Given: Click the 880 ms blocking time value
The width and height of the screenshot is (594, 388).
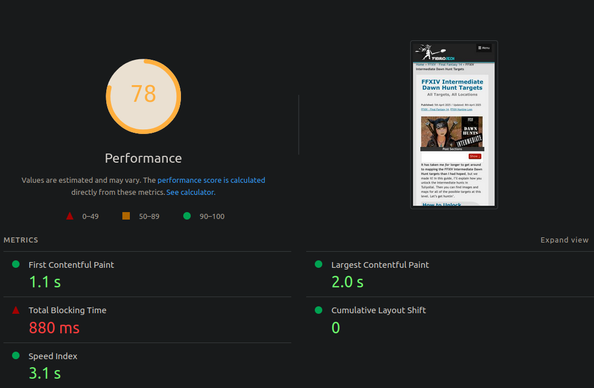Looking at the screenshot, I should (54, 328).
